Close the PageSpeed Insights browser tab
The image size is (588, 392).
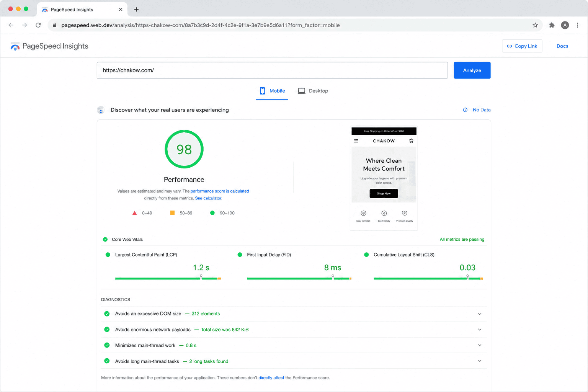(121, 10)
